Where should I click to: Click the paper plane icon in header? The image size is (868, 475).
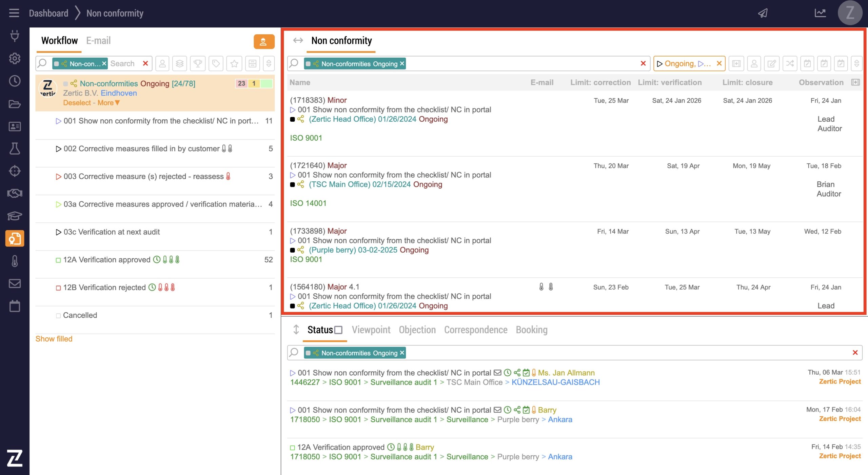pyautogui.click(x=763, y=13)
